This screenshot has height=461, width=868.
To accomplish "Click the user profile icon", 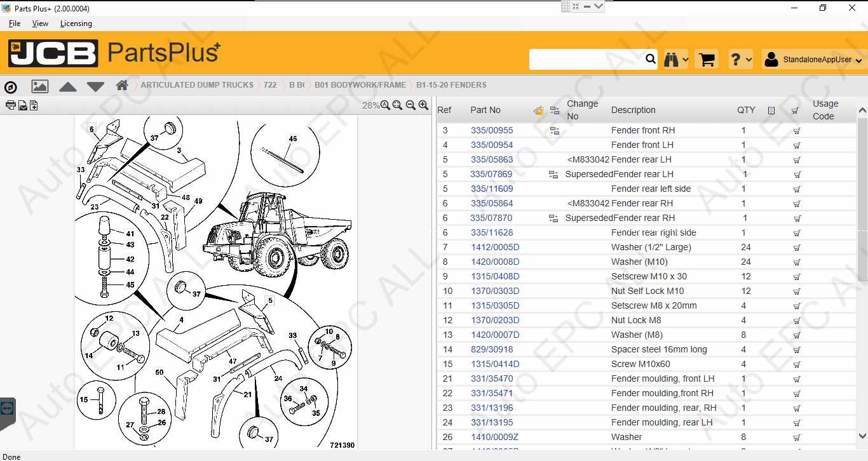I will (771, 60).
